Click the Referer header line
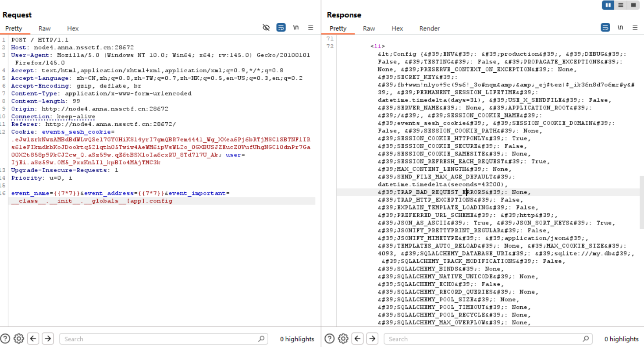644x347 pixels. click(x=93, y=124)
